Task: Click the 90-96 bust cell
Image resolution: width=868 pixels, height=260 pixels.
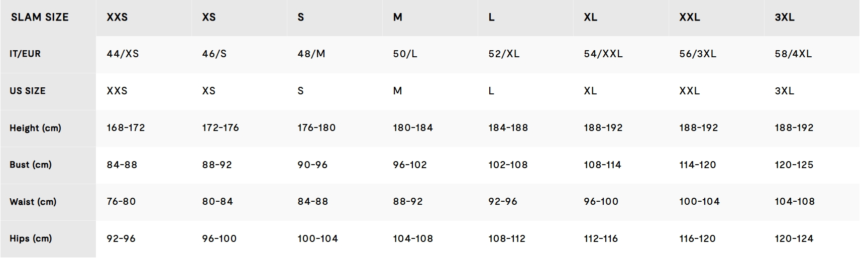Action: pyautogui.click(x=312, y=165)
